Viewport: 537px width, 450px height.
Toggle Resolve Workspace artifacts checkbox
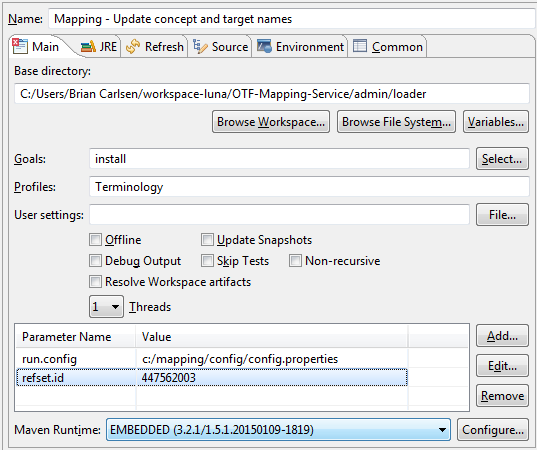pyautogui.click(x=95, y=282)
